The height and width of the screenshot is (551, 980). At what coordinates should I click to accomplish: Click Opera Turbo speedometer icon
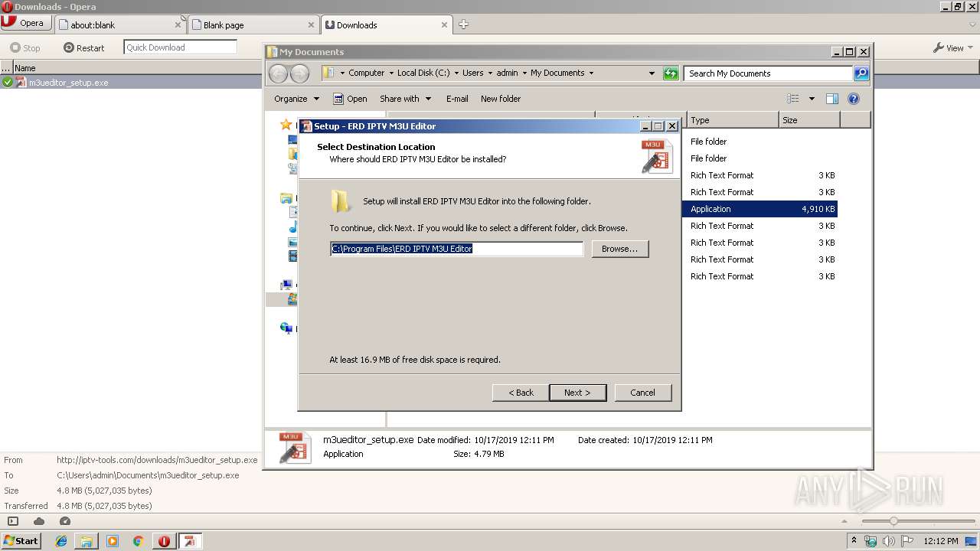point(65,521)
